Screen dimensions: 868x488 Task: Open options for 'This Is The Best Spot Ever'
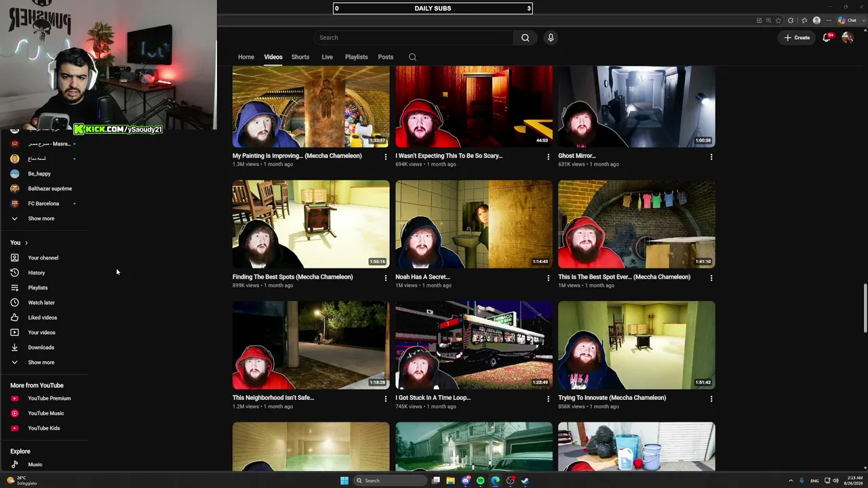point(711,278)
